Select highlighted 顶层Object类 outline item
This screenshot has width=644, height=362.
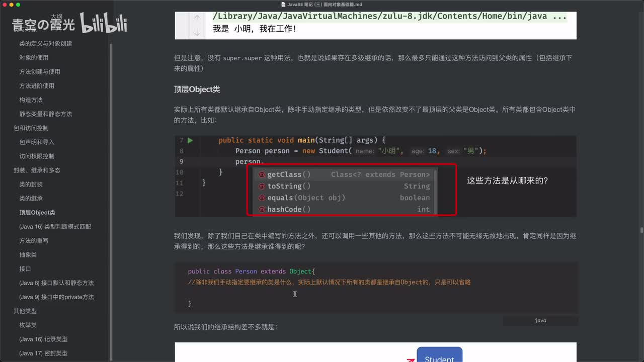tap(37, 213)
